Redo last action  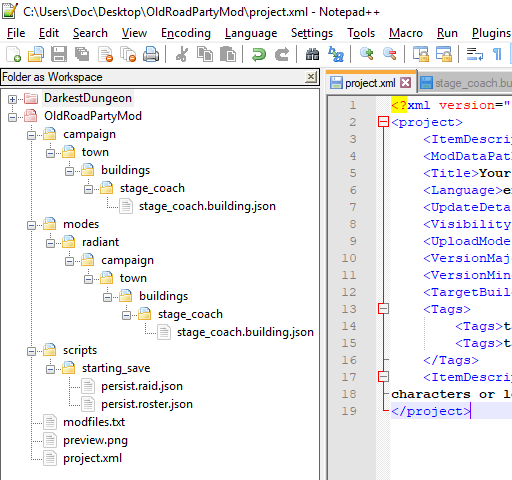point(282,54)
